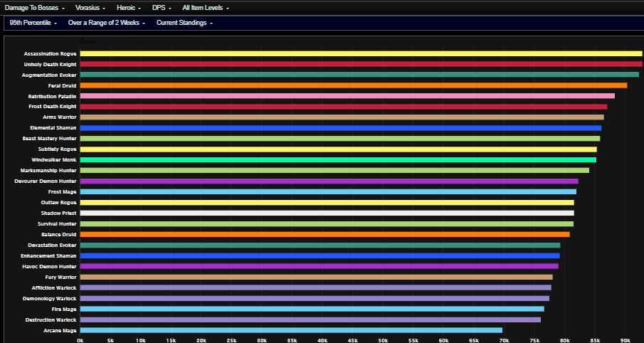Select the Fire Mage bar
This screenshot has height=343, width=644.
pyautogui.click(x=312, y=309)
